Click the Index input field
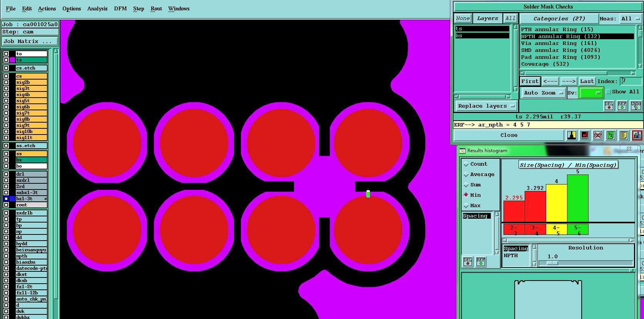 click(631, 81)
